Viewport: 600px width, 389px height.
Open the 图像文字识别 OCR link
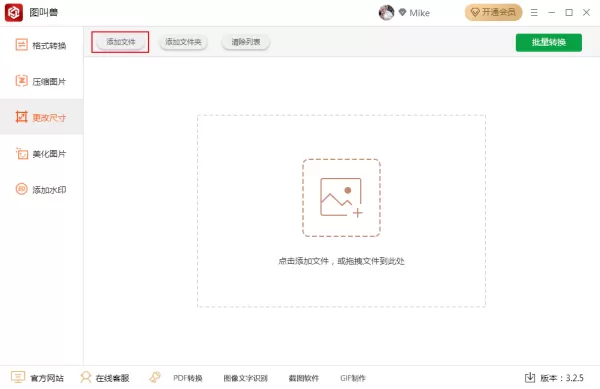point(245,378)
